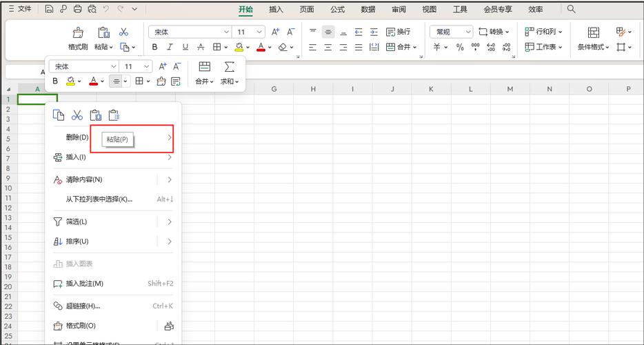Open submenu arrow next to 筛选(L)
This screenshot has height=345, width=644.
click(169, 221)
